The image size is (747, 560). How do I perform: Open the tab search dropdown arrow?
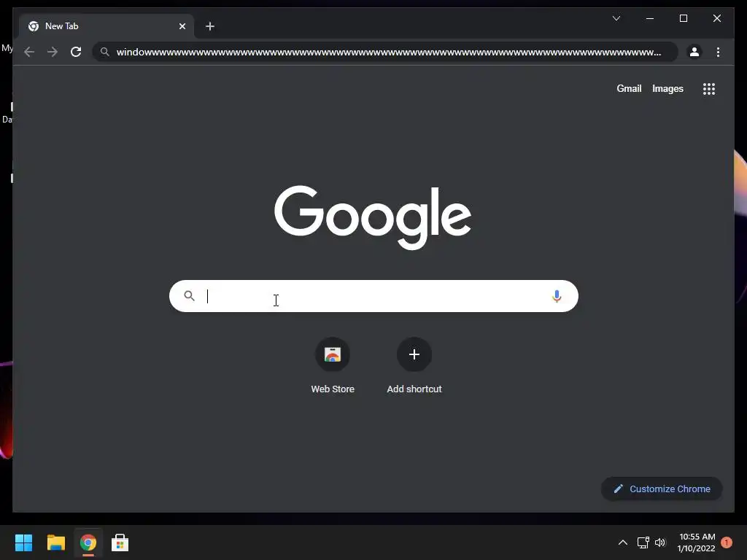(616, 18)
